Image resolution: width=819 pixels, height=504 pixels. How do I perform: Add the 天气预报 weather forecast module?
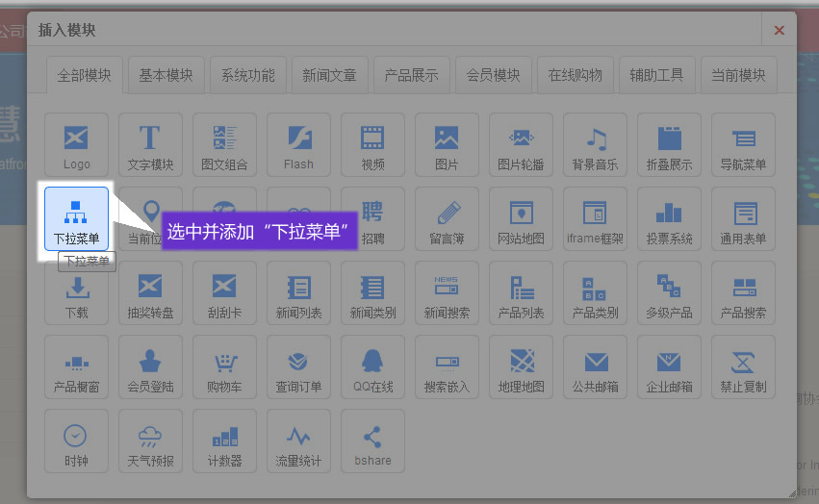coord(150,441)
